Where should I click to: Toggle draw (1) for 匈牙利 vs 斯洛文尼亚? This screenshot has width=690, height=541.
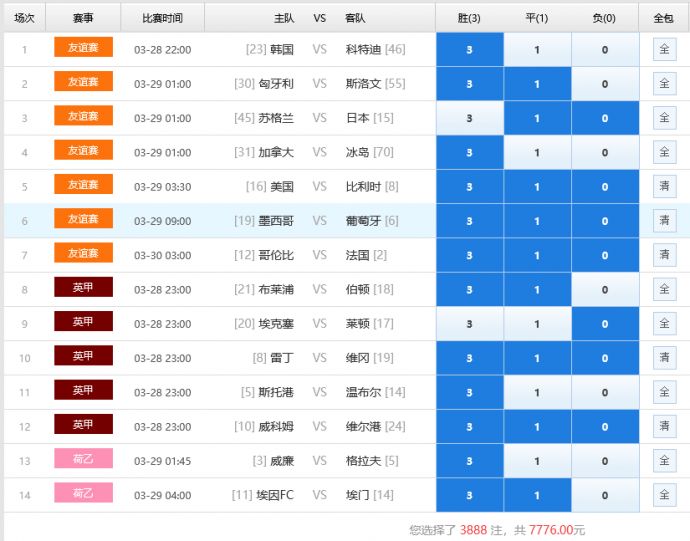coord(537,84)
